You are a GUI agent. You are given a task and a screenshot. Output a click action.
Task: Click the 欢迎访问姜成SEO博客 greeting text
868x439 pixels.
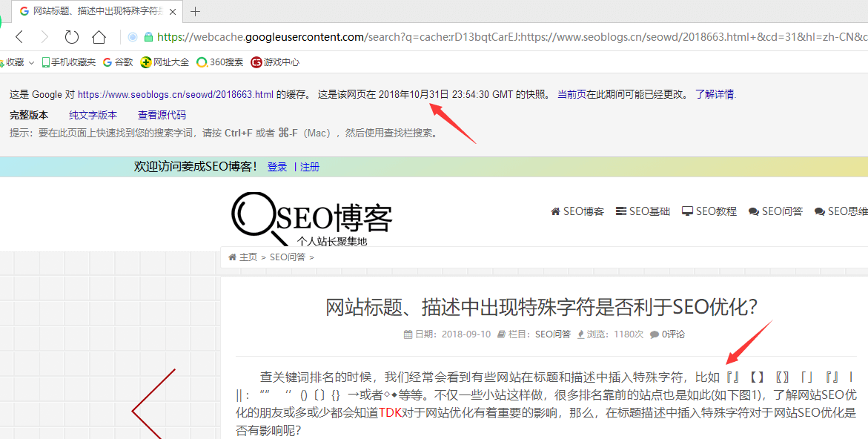coord(196,167)
